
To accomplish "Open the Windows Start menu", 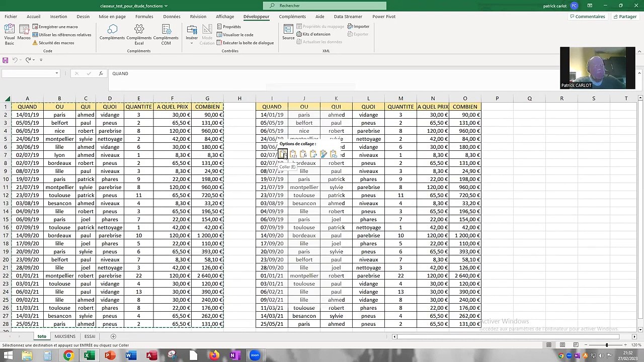I will click(x=8, y=356).
